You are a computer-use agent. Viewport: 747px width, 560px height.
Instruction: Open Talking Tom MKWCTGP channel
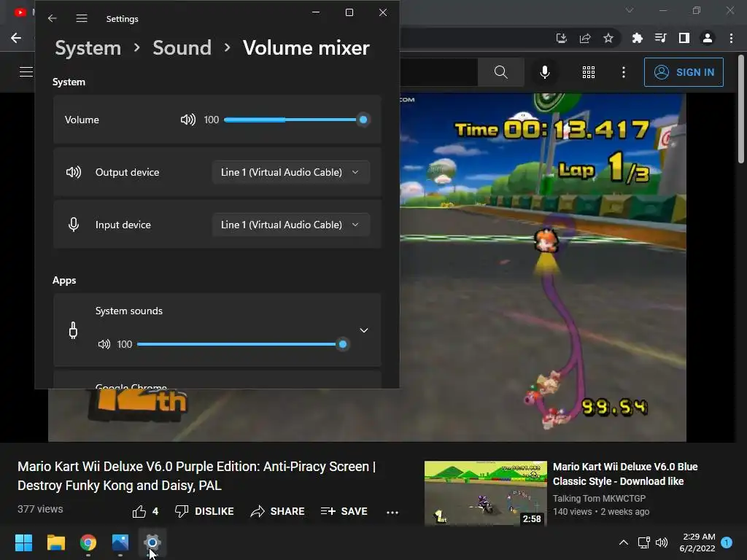pos(599,498)
